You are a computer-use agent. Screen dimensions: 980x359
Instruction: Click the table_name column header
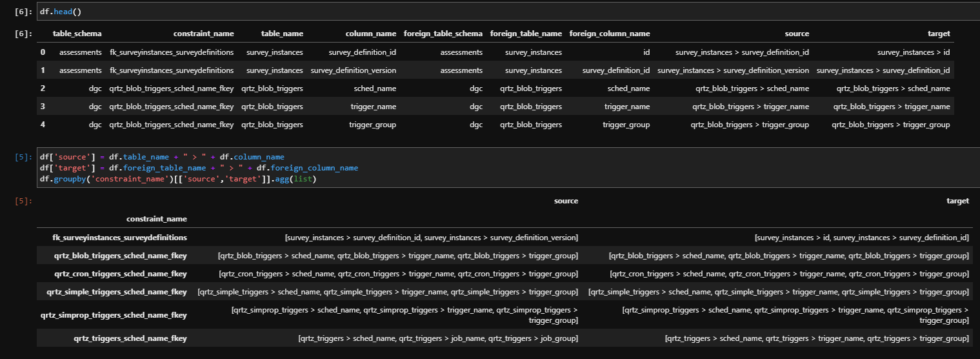(282, 34)
